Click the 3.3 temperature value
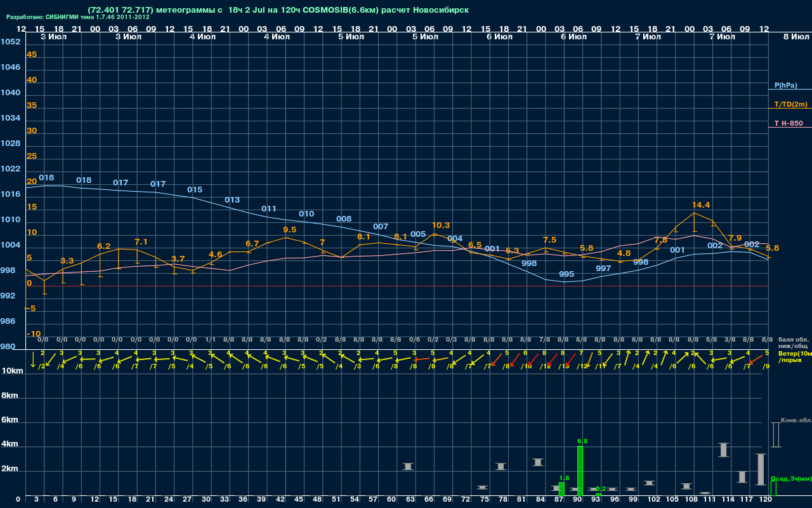The width and height of the screenshot is (812, 508). pos(67,261)
